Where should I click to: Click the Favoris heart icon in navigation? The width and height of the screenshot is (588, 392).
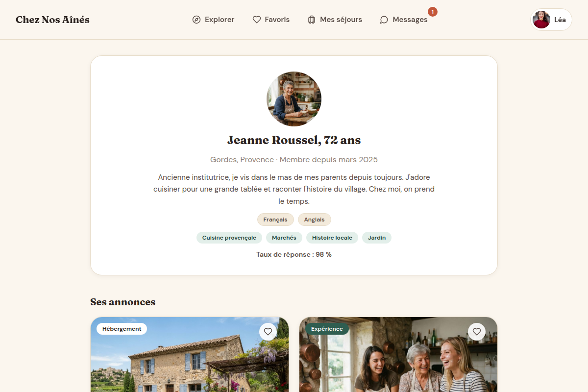257,20
